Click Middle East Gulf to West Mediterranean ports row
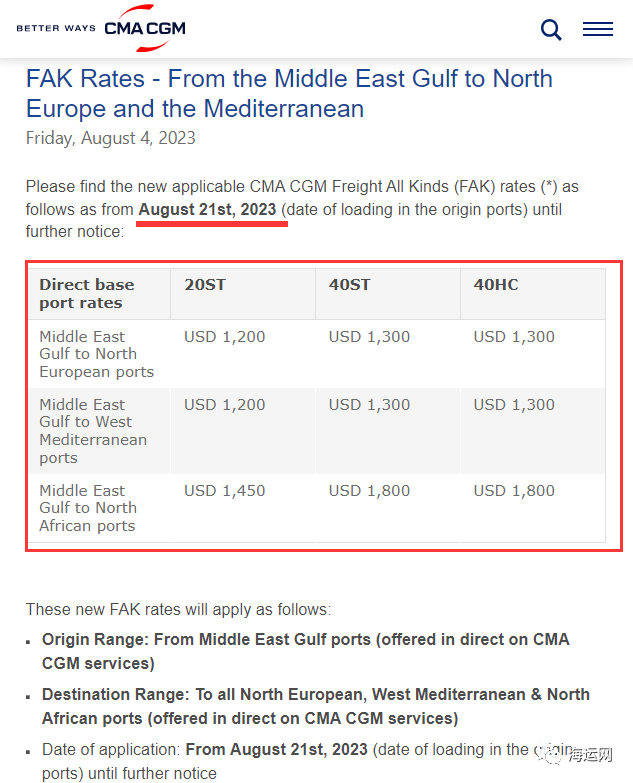633x783 pixels. click(x=93, y=431)
